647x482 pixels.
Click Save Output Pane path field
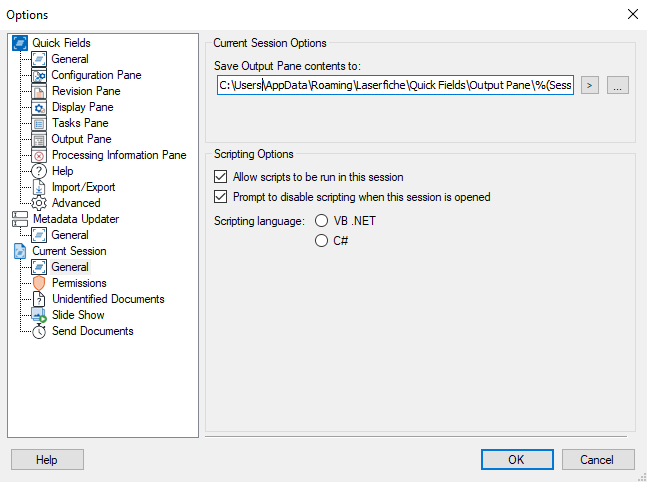pyautogui.click(x=395, y=85)
